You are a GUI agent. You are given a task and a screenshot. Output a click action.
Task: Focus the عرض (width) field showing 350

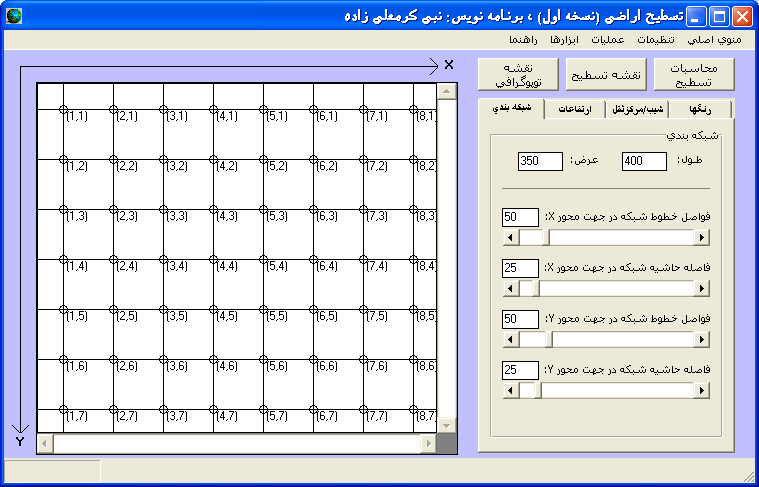point(541,161)
